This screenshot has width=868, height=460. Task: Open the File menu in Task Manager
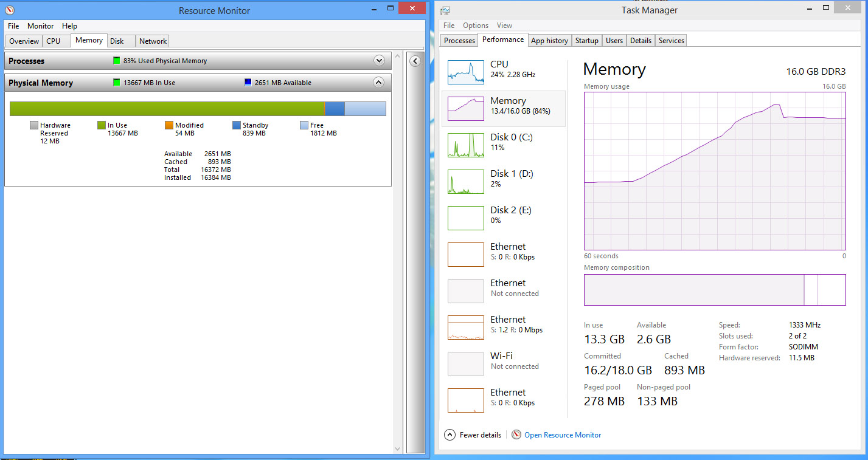[x=449, y=26]
